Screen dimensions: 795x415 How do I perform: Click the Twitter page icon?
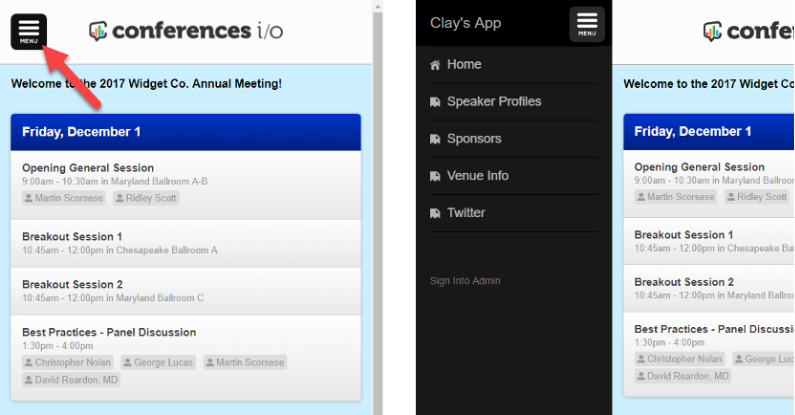(x=435, y=213)
